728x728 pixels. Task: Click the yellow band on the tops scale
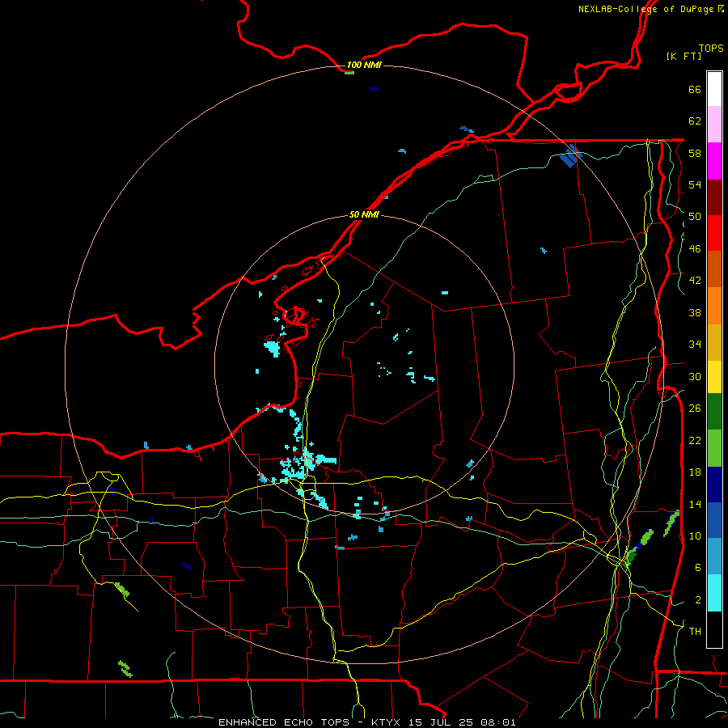click(x=714, y=377)
